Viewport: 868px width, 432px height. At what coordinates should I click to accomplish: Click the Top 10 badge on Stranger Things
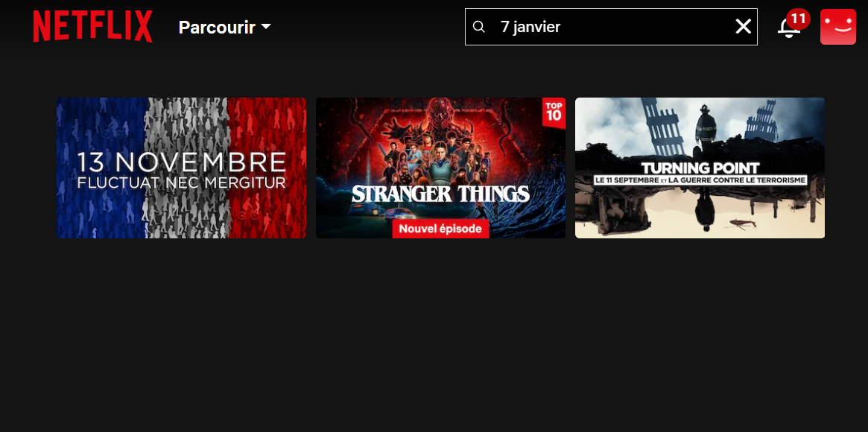[x=554, y=112]
